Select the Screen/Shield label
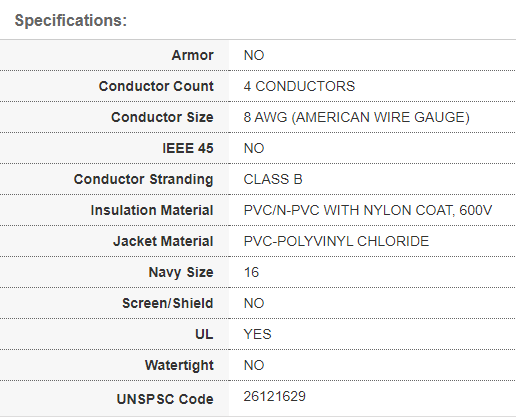516x418 pixels. click(167, 303)
